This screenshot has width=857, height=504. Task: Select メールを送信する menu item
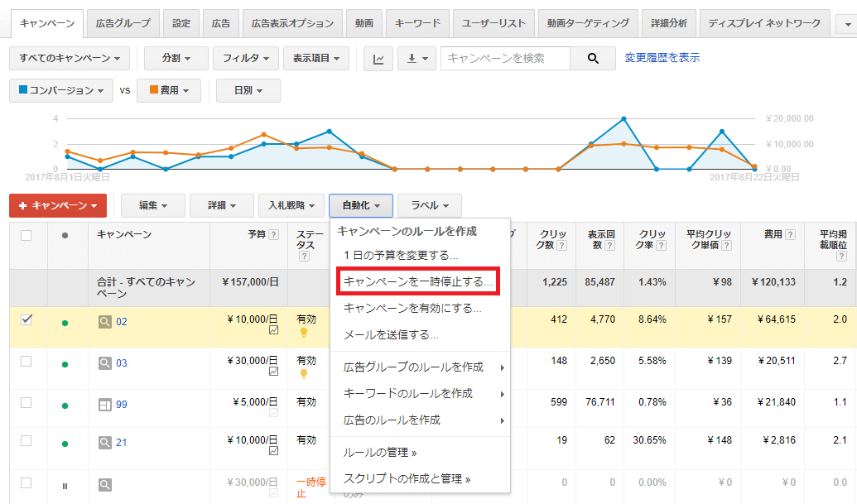coord(390,335)
